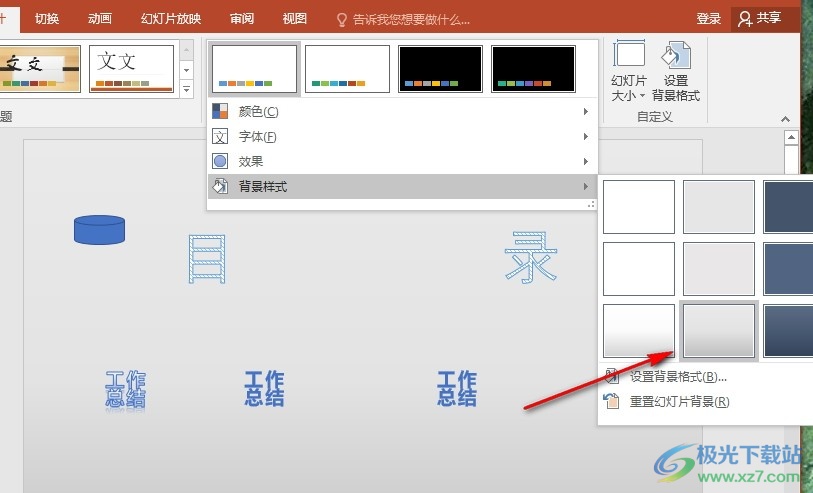Select the 录 WordArt character on slide
Image resolution: width=813 pixels, height=493 pixels.
point(531,258)
